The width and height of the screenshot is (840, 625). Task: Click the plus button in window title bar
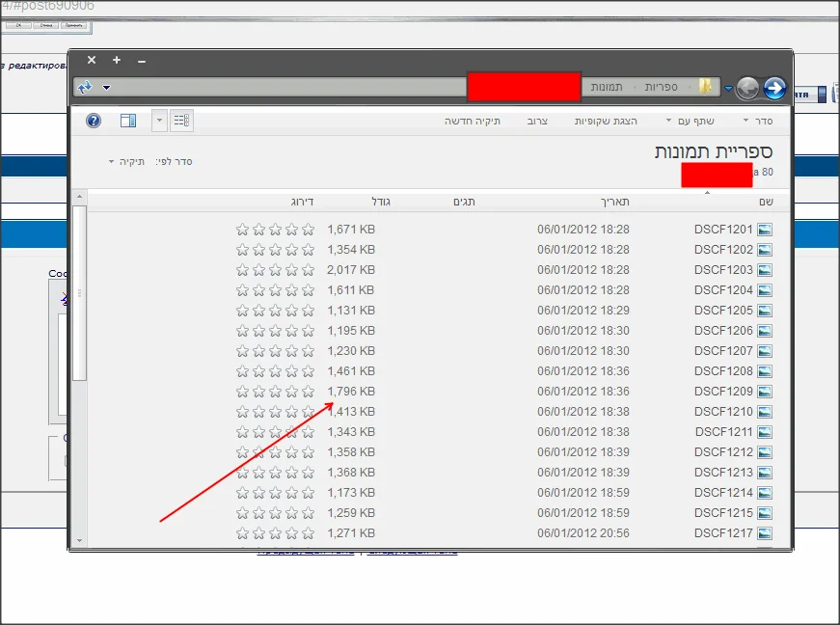[x=117, y=60]
